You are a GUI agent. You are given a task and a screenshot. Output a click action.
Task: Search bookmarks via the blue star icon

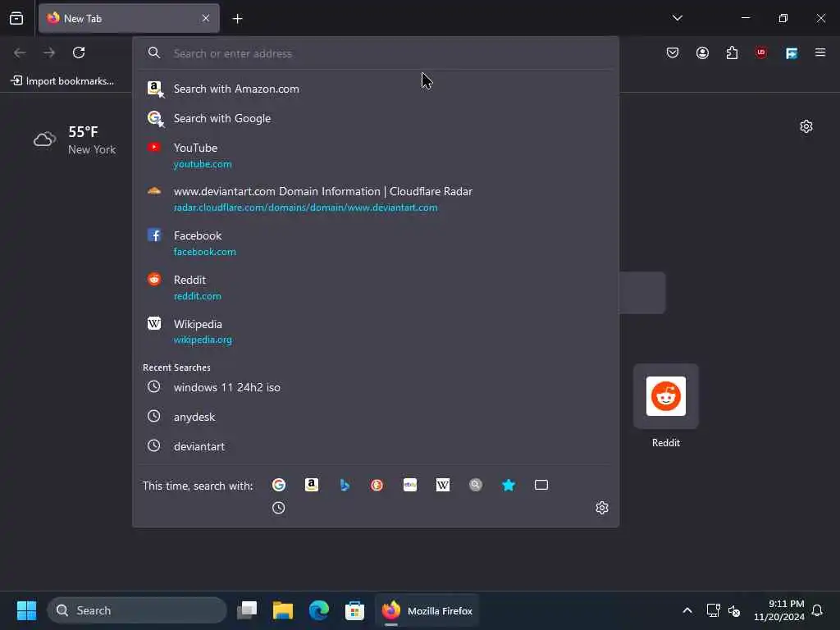coord(509,485)
